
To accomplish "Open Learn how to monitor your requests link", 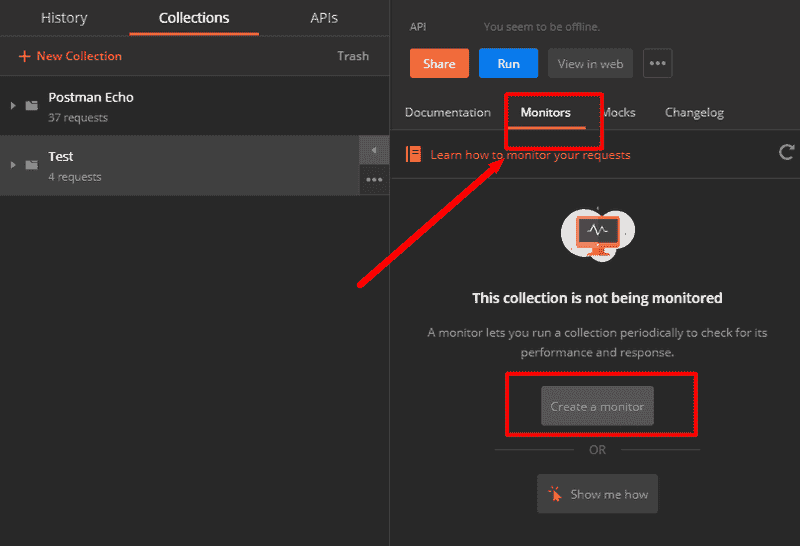I will (x=530, y=155).
